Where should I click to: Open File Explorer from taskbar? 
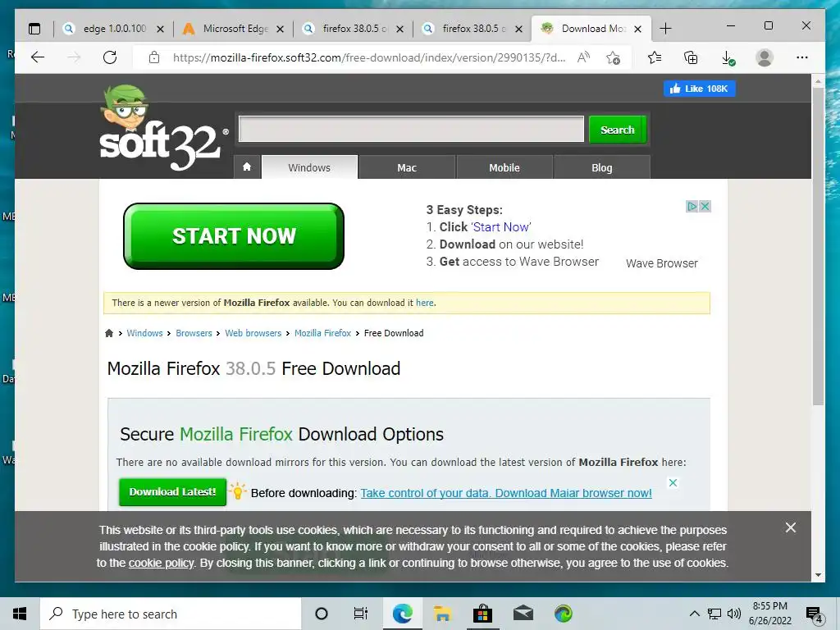click(442, 614)
